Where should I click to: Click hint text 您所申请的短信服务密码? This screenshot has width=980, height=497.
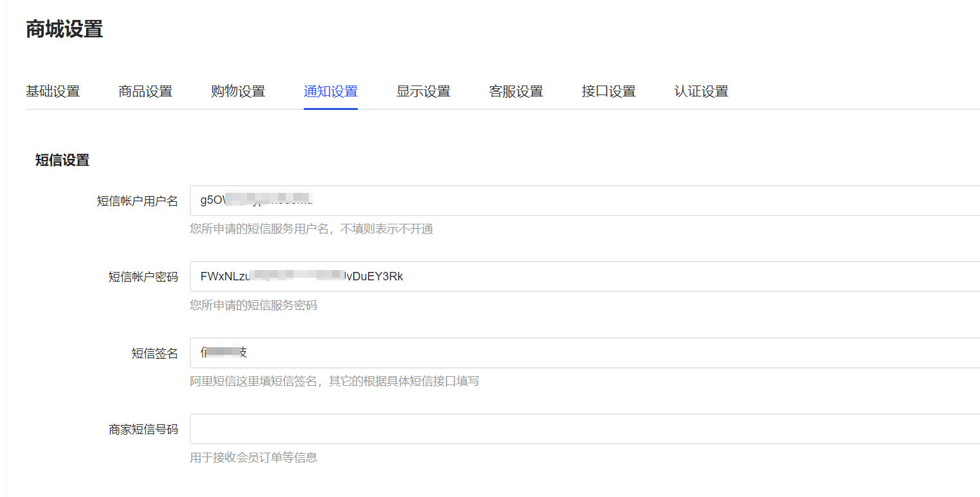[254, 305]
